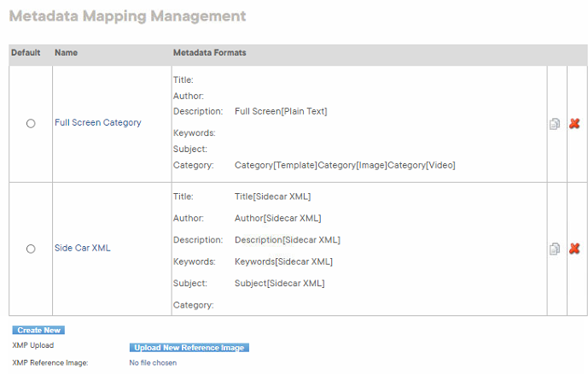Set Full Screen Category as default
The image size is (588, 376).
coord(31,123)
